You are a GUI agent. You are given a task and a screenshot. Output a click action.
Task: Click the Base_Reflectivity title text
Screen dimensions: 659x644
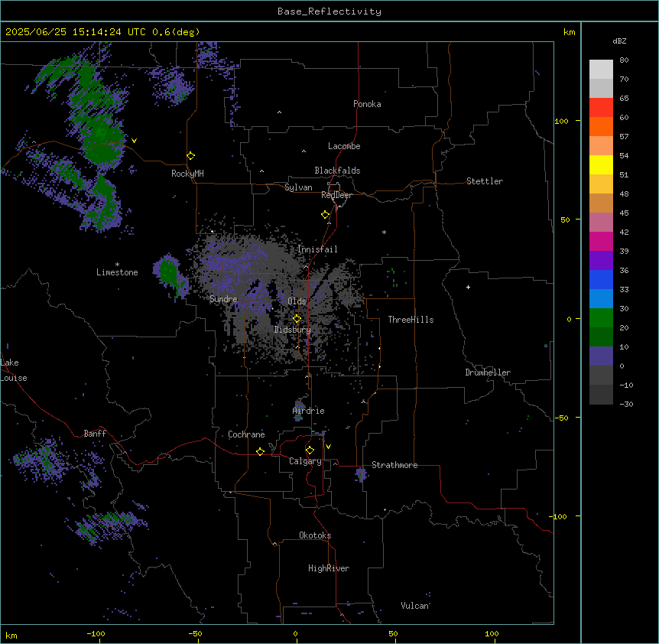point(329,11)
